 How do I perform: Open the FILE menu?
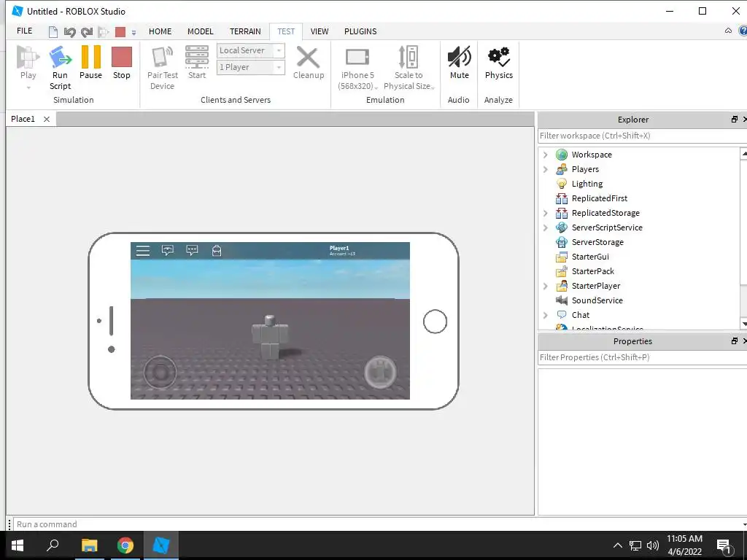click(x=24, y=31)
